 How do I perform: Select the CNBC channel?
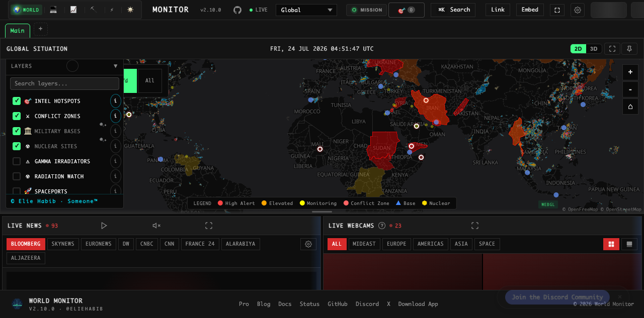(147, 244)
